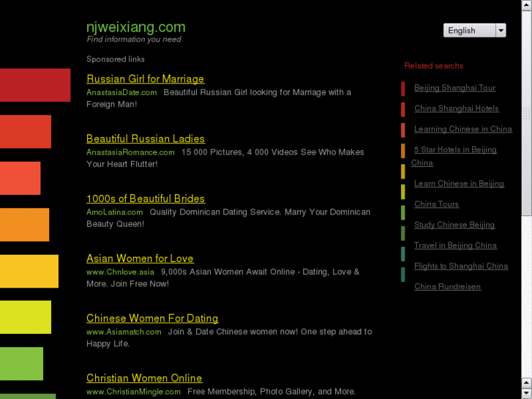This screenshot has width=532, height=399.
Task: Click AnastasiaDate.com advertiser URL
Action: coord(121,92)
